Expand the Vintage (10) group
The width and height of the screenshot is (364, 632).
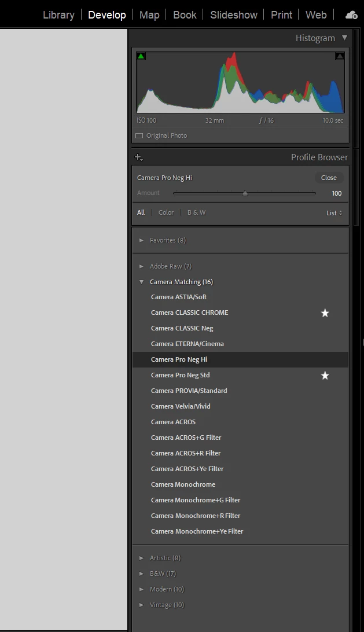[141, 605]
